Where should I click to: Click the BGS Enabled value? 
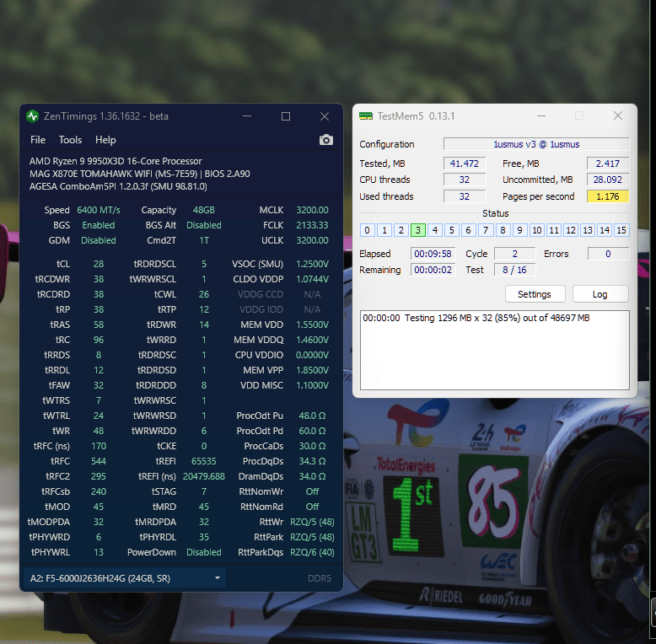[99, 225]
